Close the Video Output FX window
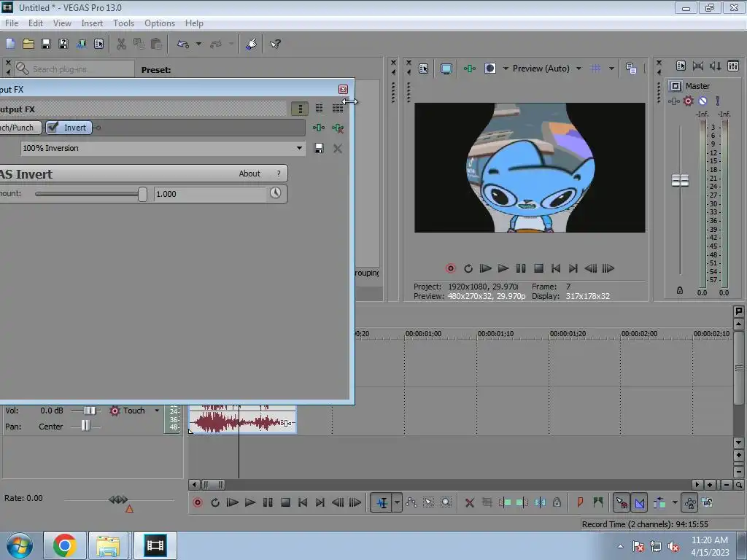 343,89
